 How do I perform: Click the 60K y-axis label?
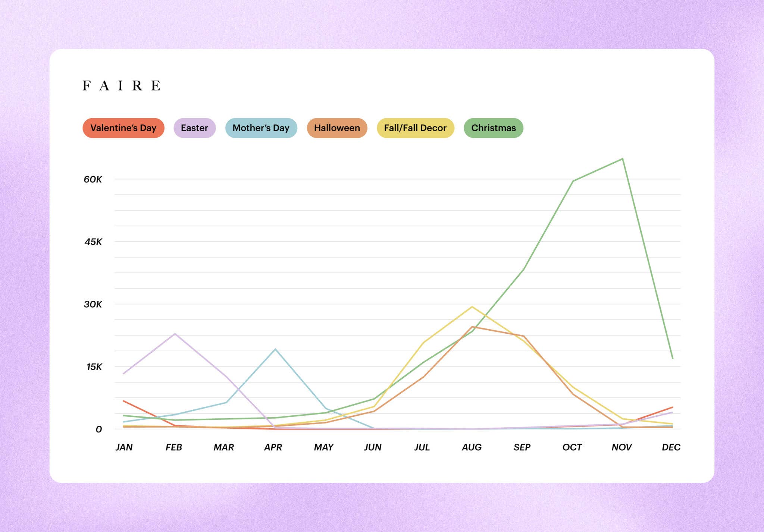[x=93, y=179]
